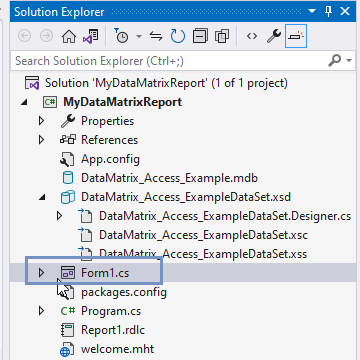Collapse the MyDataMatrixReport project node
The image size is (360, 360).
click(24, 102)
